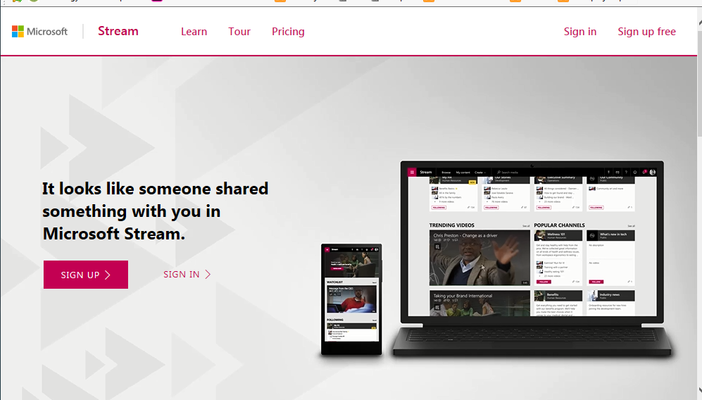Click the scrollbar down arrow
The height and width of the screenshot is (400, 702).
699,391
